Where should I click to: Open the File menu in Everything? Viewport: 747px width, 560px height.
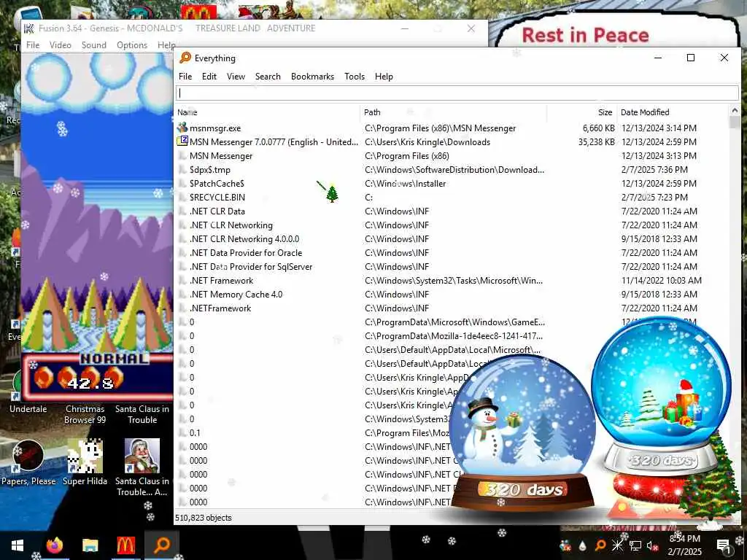tap(185, 76)
